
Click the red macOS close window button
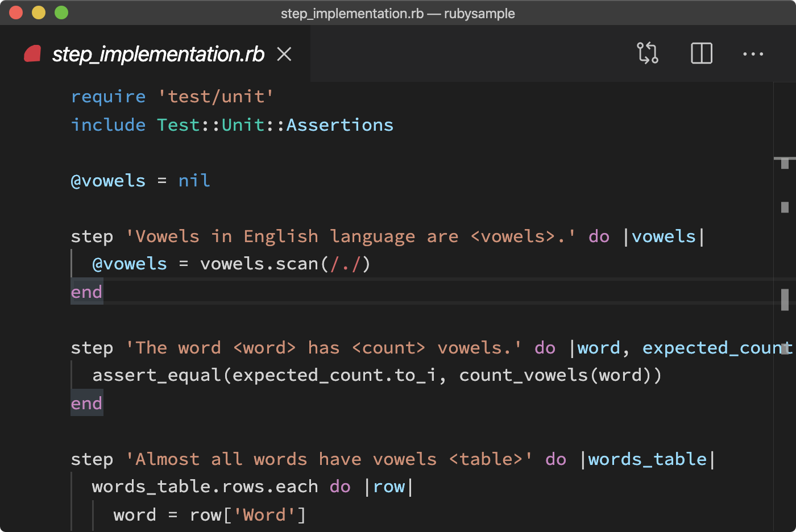[x=16, y=13]
